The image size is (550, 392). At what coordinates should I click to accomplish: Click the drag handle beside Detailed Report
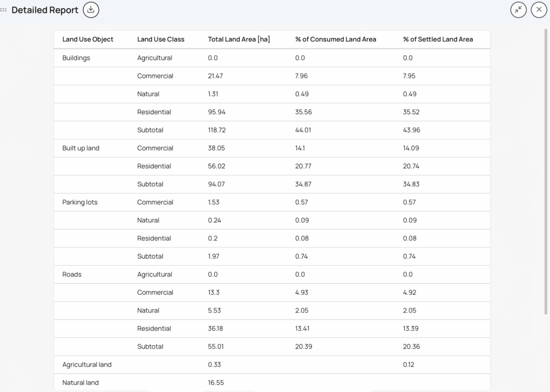4,10
